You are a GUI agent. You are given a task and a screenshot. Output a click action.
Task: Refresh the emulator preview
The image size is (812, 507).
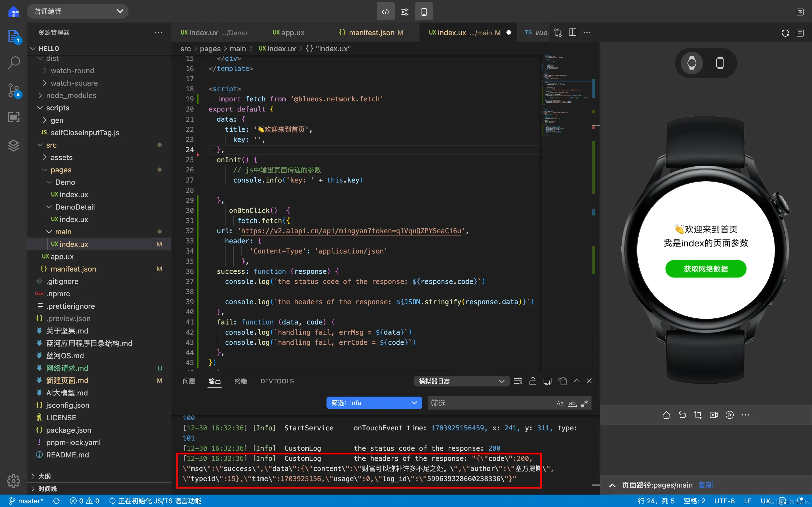(x=785, y=33)
